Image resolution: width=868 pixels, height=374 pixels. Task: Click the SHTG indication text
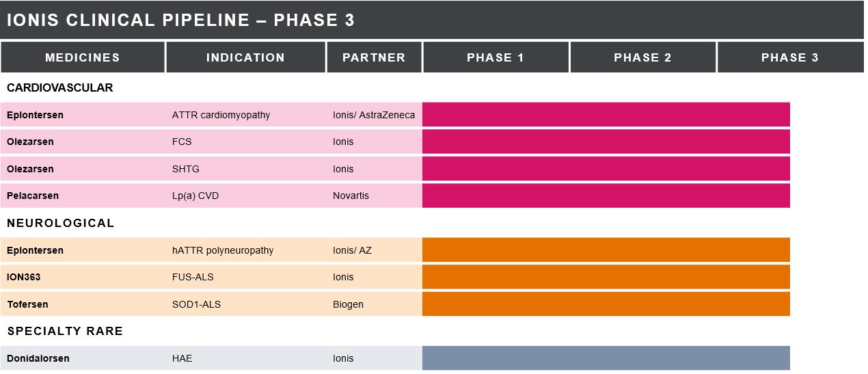(186, 169)
